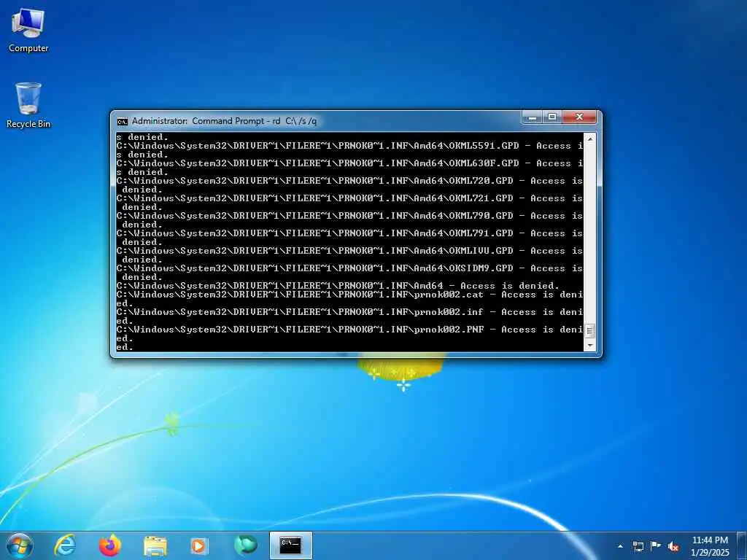The image size is (747, 560).
Task: Maximize the Command Prompt window
Action: click(x=552, y=117)
